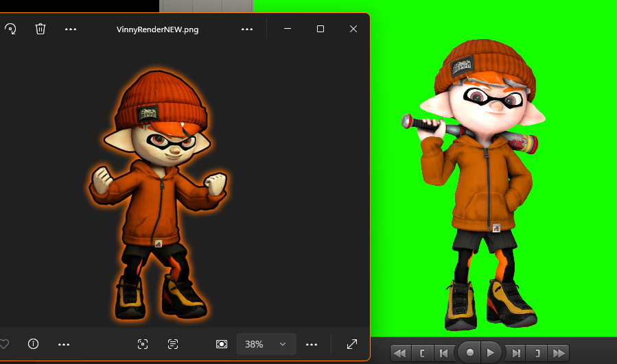Minimize the Photos window
The height and width of the screenshot is (364, 617).
(x=288, y=29)
